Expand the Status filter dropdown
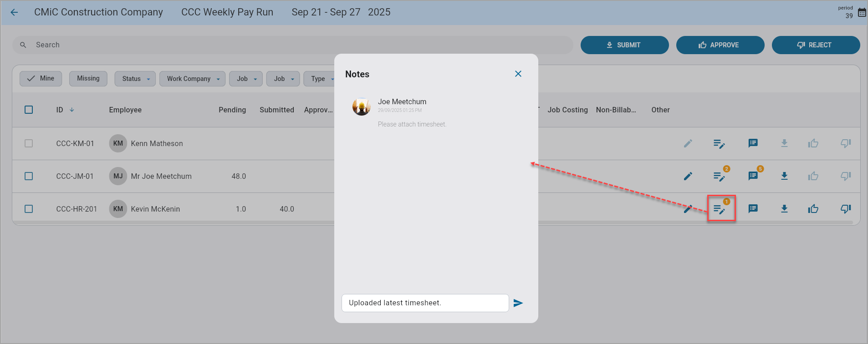The height and width of the screenshot is (344, 868). 135,79
